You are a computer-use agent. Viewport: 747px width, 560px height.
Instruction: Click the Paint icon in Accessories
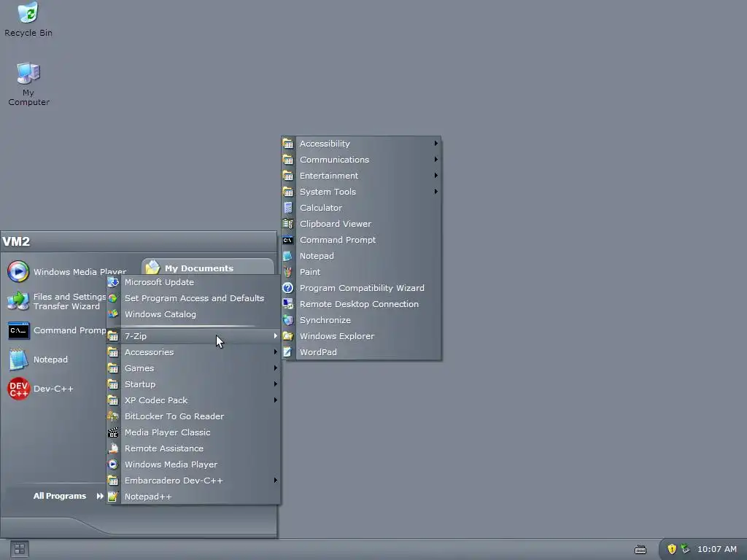click(x=287, y=272)
